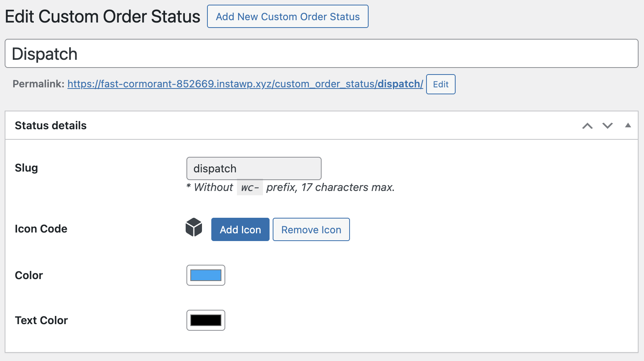
Task: Click the wc- prefix code text
Action: point(250,187)
